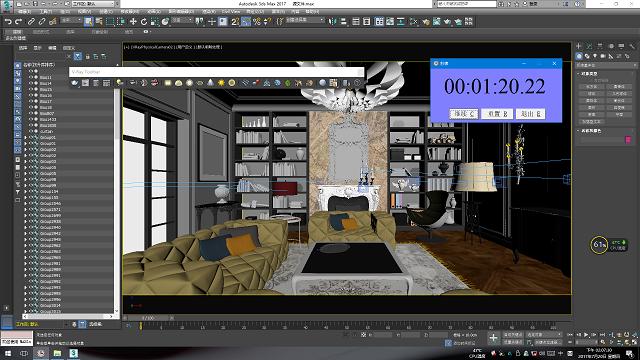Open the Windows Start menu
This screenshot has width=640, height=360.
8,353
